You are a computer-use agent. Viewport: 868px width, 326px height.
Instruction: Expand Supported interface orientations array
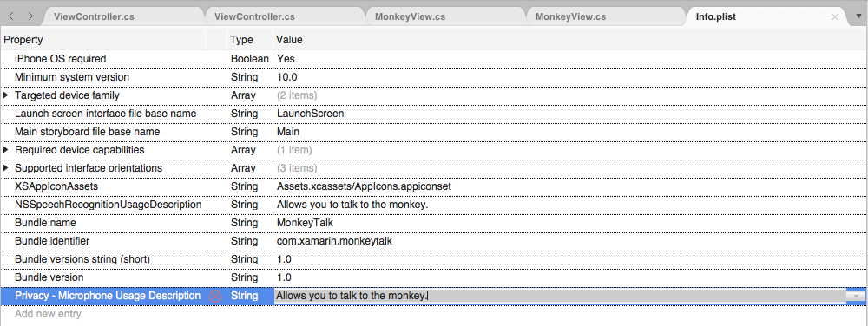[6, 168]
